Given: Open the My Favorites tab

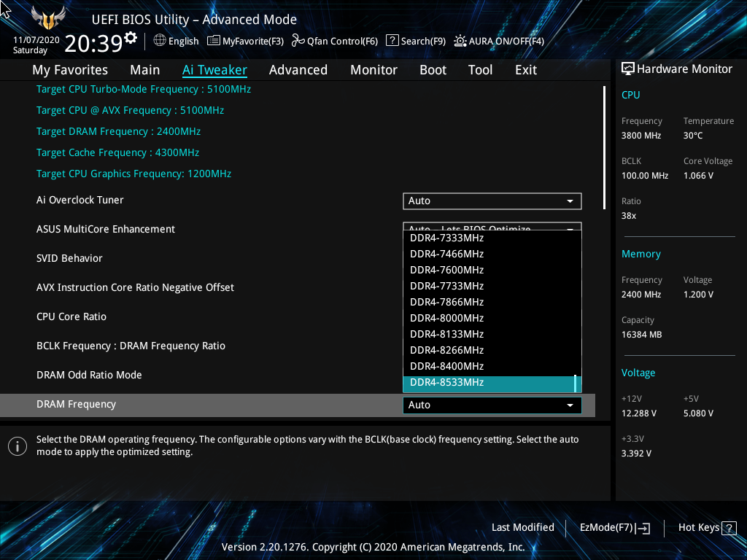Looking at the screenshot, I should [70, 70].
